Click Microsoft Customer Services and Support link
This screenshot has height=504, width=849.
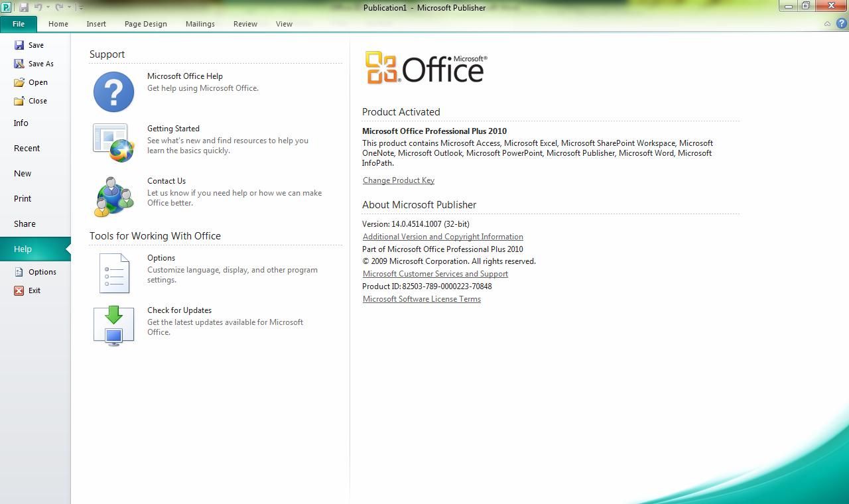[x=435, y=273]
